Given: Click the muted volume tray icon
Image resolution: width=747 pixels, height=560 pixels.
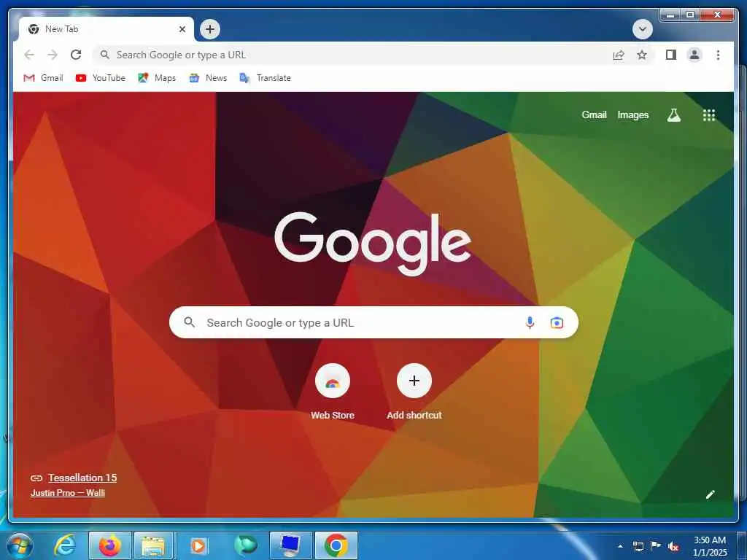Looking at the screenshot, I should [x=673, y=546].
